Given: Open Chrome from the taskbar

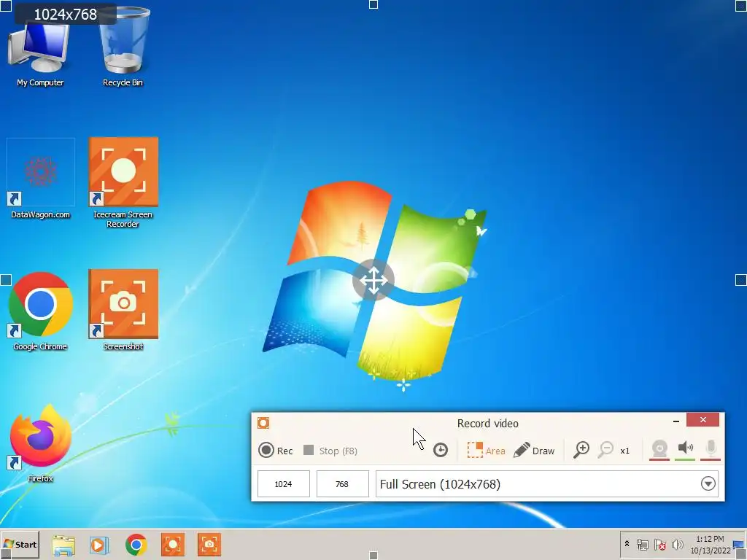Looking at the screenshot, I should (x=136, y=545).
